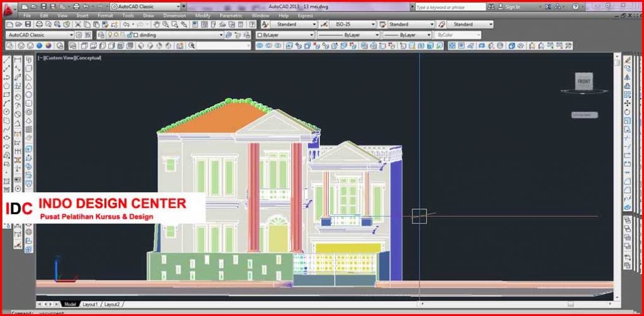Select the Rotate tool in Modify toolbar
The width and height of the screenshot is (644, 316).
[x=627, y=112]
